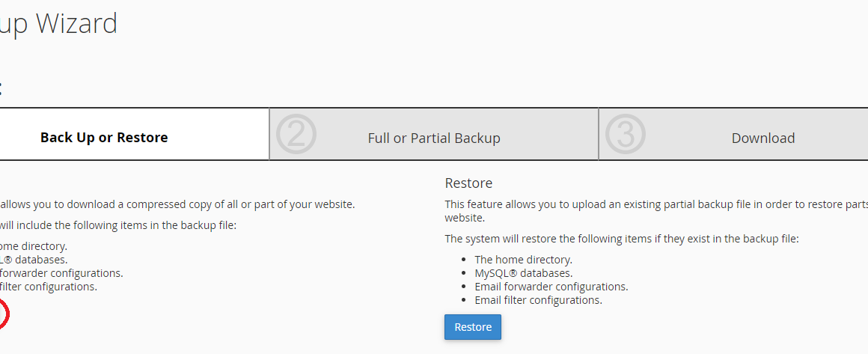Click the backup 'ome directory.' list item
This screenshot has height=354, width=868.
coord(34,246)
